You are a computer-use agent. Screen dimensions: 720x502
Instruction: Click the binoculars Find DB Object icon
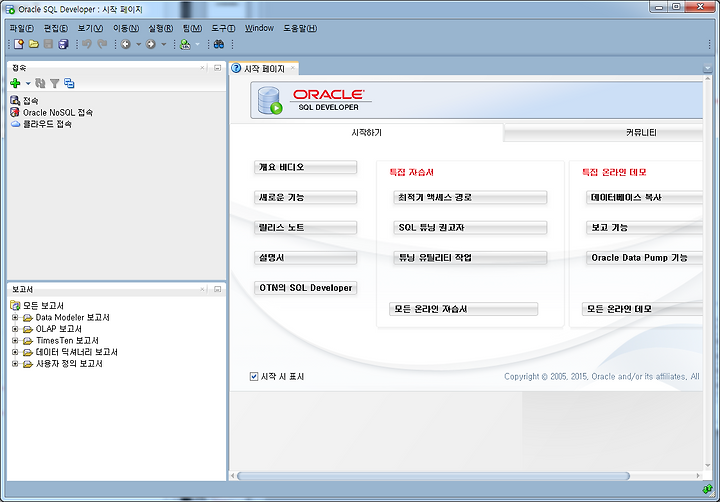coord(219,44)
